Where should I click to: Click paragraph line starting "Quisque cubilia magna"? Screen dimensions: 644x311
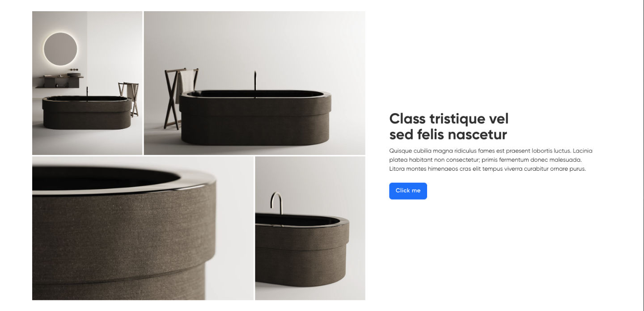pyautogui.click(x=491, y=151)
